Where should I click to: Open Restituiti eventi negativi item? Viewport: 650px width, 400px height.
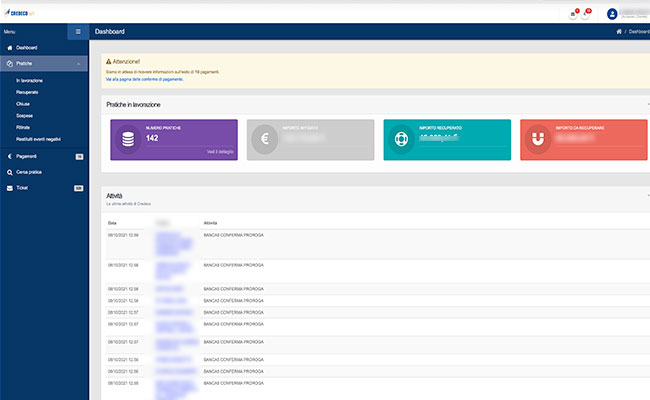pos(39,139)
